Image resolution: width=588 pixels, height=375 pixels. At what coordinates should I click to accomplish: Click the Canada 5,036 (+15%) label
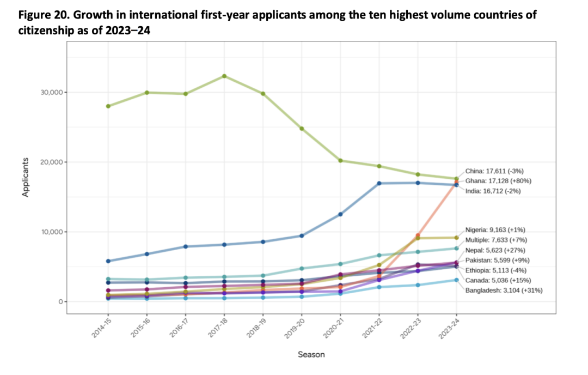coord(498,280)
